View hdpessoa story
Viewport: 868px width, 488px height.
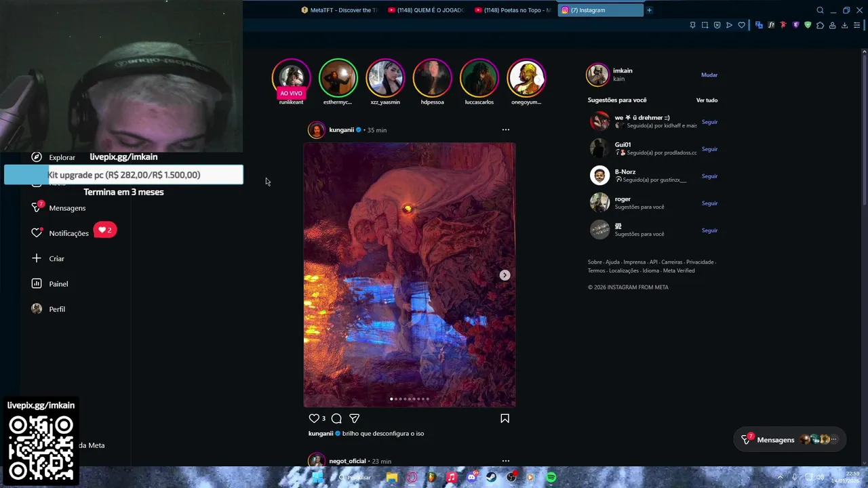point(432,78)
